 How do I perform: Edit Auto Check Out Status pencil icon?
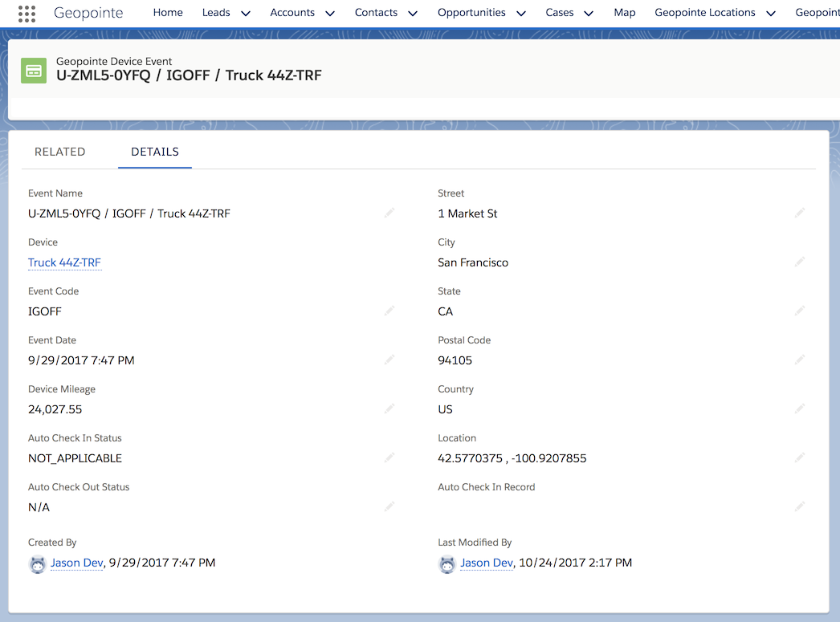point(389,506)
